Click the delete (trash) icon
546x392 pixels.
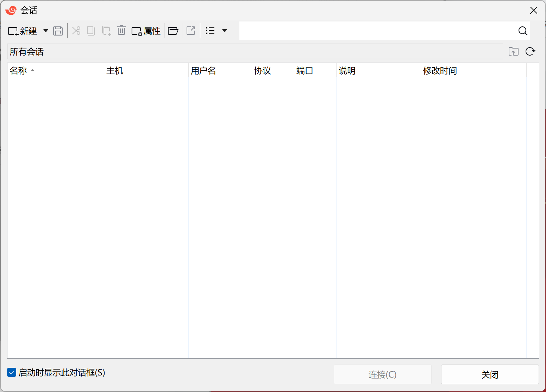pos(121,31)
